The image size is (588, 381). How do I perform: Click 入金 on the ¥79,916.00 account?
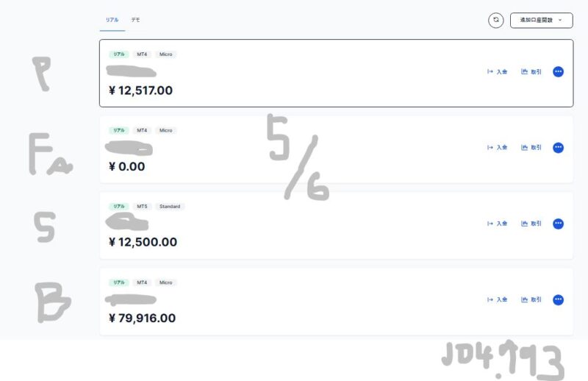pyautogui.click(x=498, y=299)
